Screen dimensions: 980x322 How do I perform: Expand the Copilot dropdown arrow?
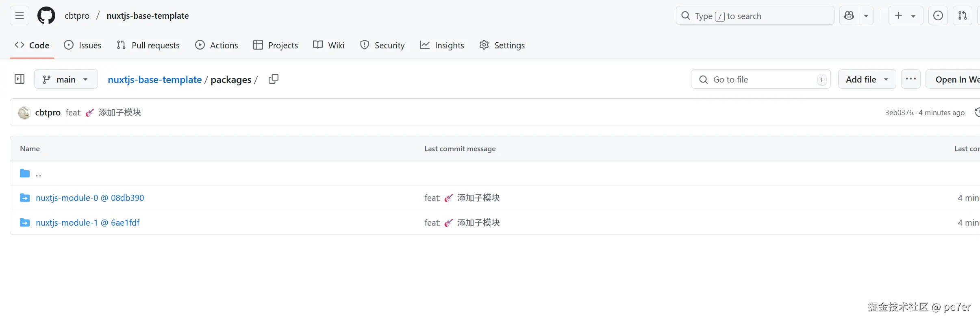tap(866, 16)
